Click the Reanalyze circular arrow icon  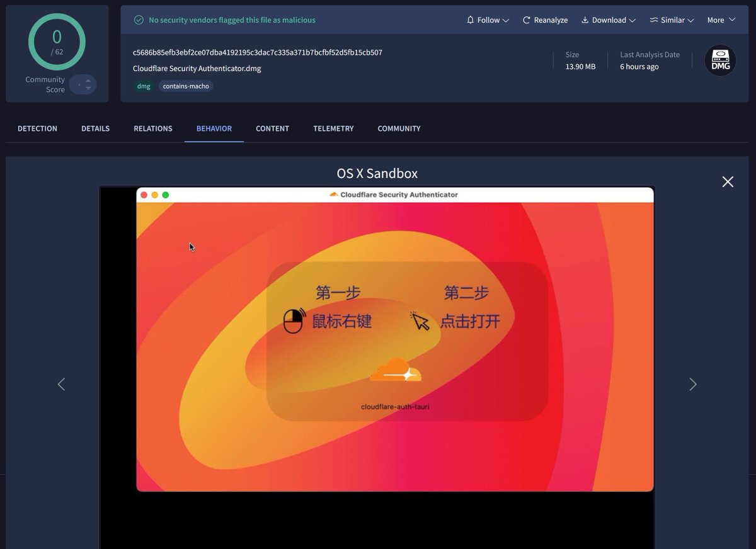[x=527, y=20]
